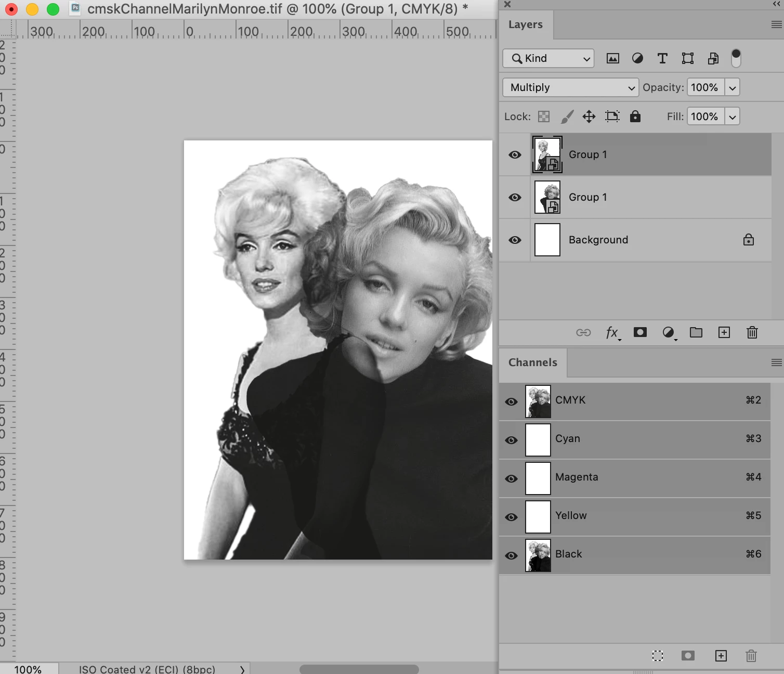Add a layer mask
784x674 pixels.
click(641, 332)
